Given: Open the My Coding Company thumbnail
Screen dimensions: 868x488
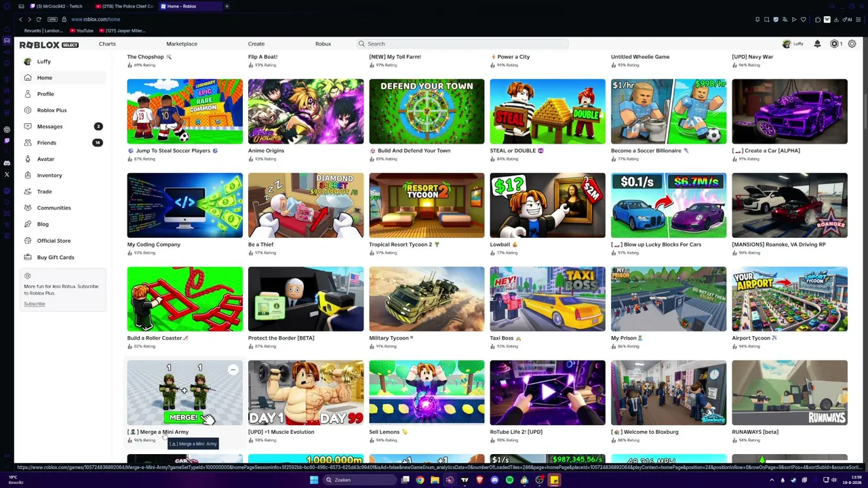Looking at the screenshot, I should [184, 205].
